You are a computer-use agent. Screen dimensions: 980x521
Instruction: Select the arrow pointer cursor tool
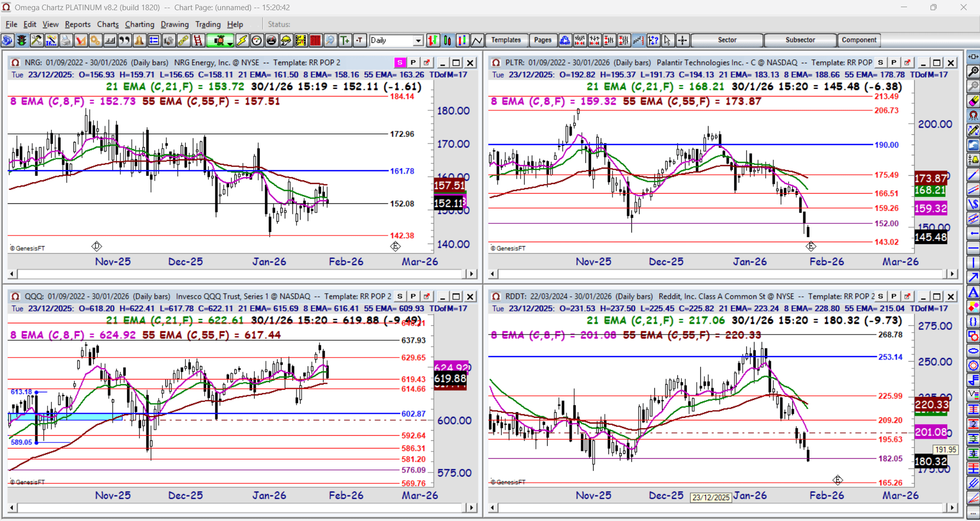coord(668,40)
